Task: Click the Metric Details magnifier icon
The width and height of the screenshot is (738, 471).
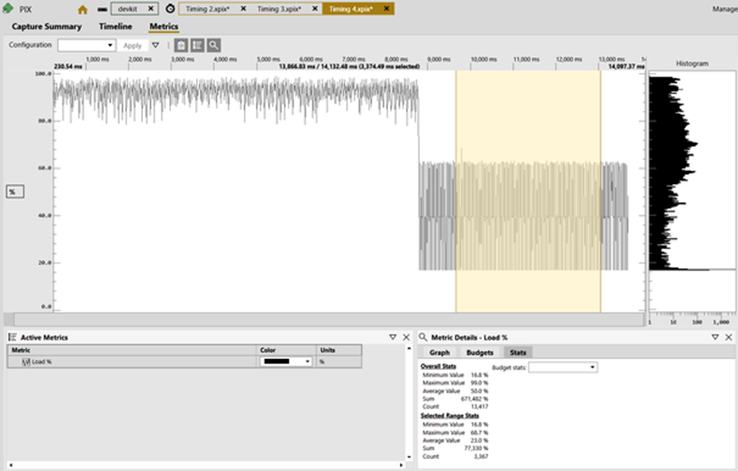Action: click(423, 337)
